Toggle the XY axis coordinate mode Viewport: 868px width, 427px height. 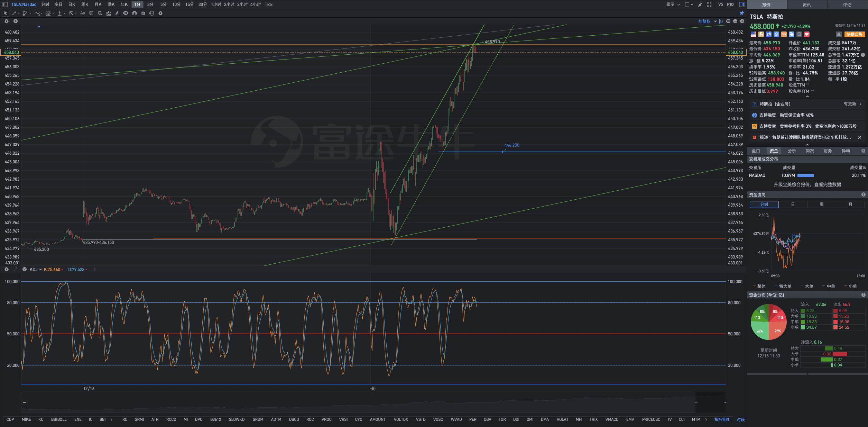tap(721, 21)
